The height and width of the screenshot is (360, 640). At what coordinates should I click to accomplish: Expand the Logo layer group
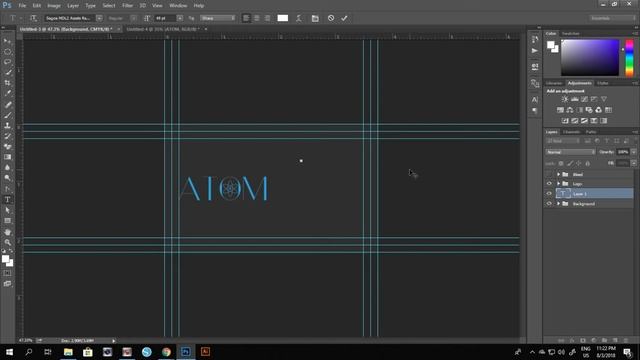(x=558, y=184)
